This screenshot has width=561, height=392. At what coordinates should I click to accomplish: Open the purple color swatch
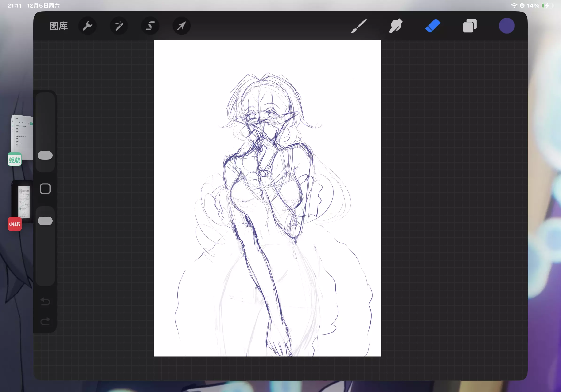point(506,26)
